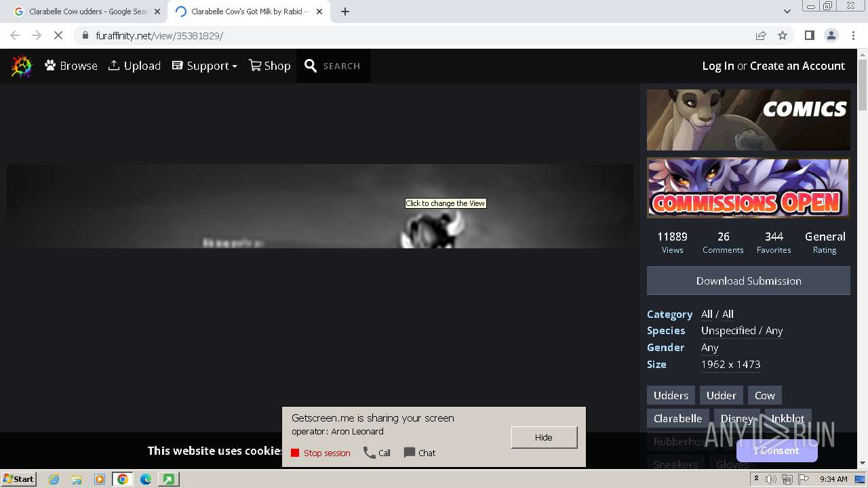Click the 9:34 AM system clock
Viewport: 868px width, 488px height.
[x=833, y=479]
